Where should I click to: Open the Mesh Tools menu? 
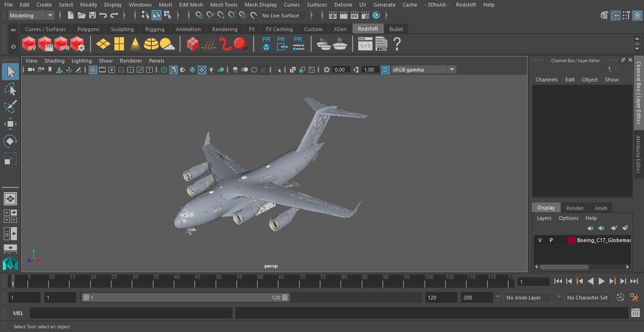pos(223,5)
